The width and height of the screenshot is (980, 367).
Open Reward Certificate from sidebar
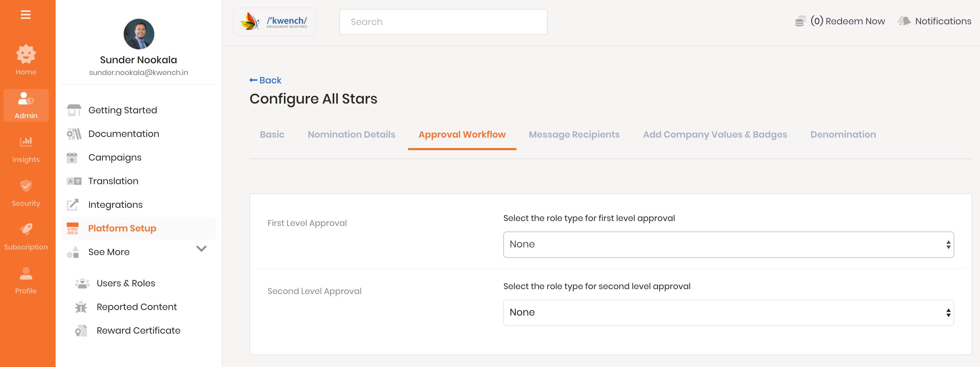pyautogui.click(x=138, y=330)
